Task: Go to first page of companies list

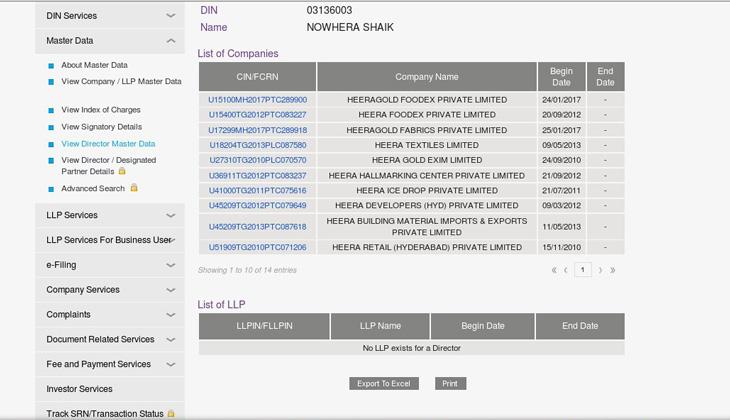Action: (554, 270)
